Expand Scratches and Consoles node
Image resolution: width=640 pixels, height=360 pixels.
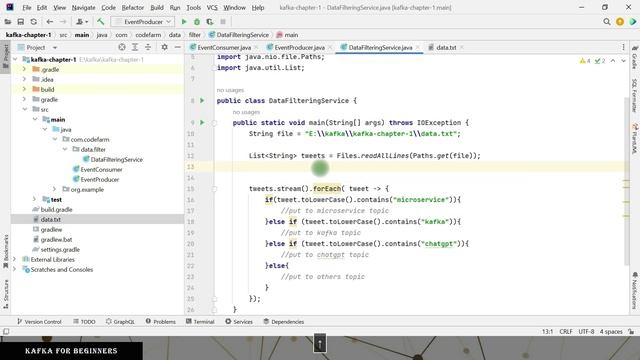15,269
